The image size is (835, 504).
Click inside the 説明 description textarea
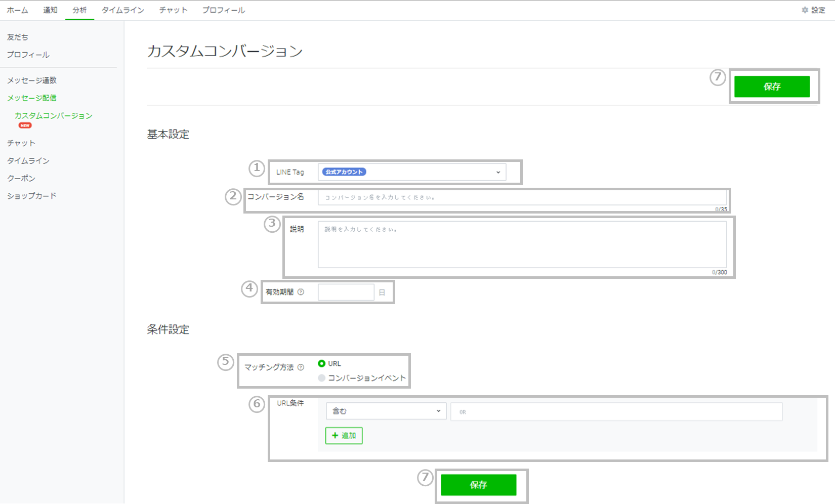click(521, 244)
